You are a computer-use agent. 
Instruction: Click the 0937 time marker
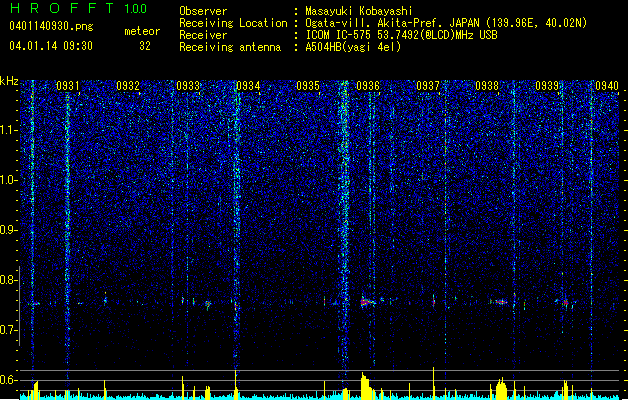(x=428, y=86)
